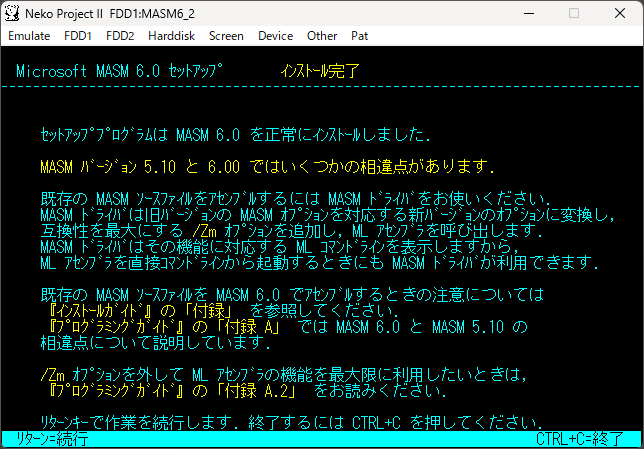The width and height of the screenshot is (644, 449).
Task: Click the Neko Project II cat icon
Action: pyautogui.click(x=12, y=14)
